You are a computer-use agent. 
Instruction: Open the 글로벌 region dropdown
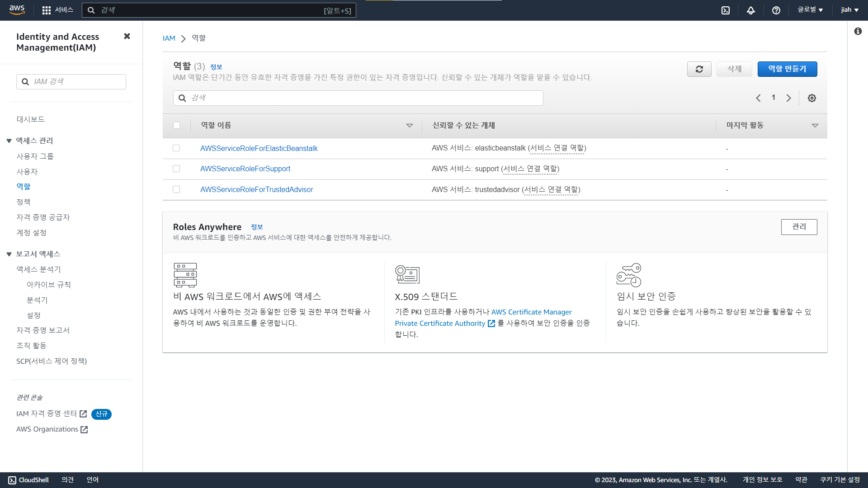tap(810, 10)
